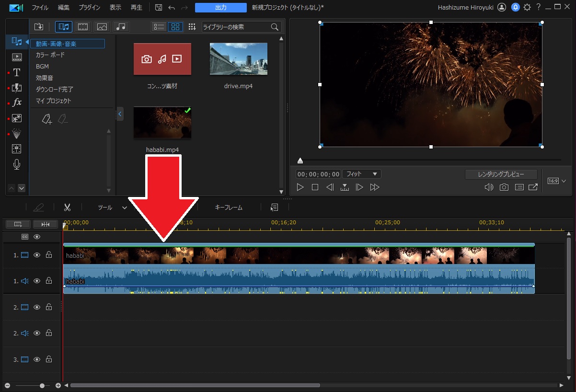576x392 pixels.
Task: Open the プラグイン menu
Action: tap(89, 8)
